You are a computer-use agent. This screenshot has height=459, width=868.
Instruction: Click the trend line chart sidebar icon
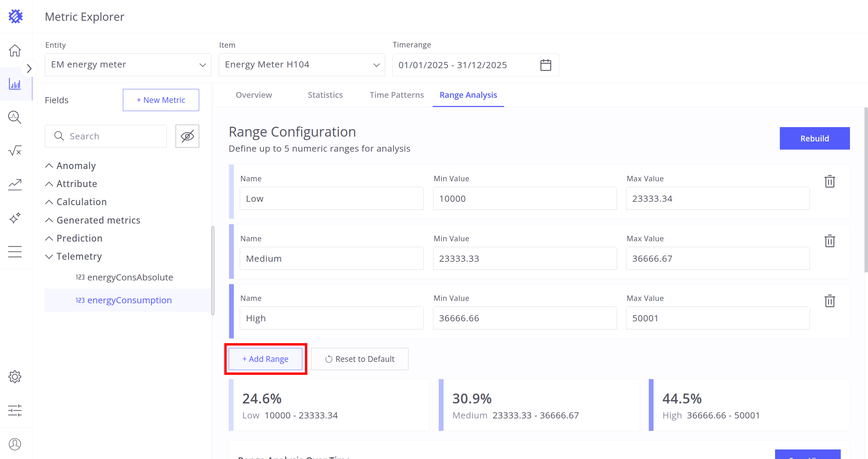point(15,184)
